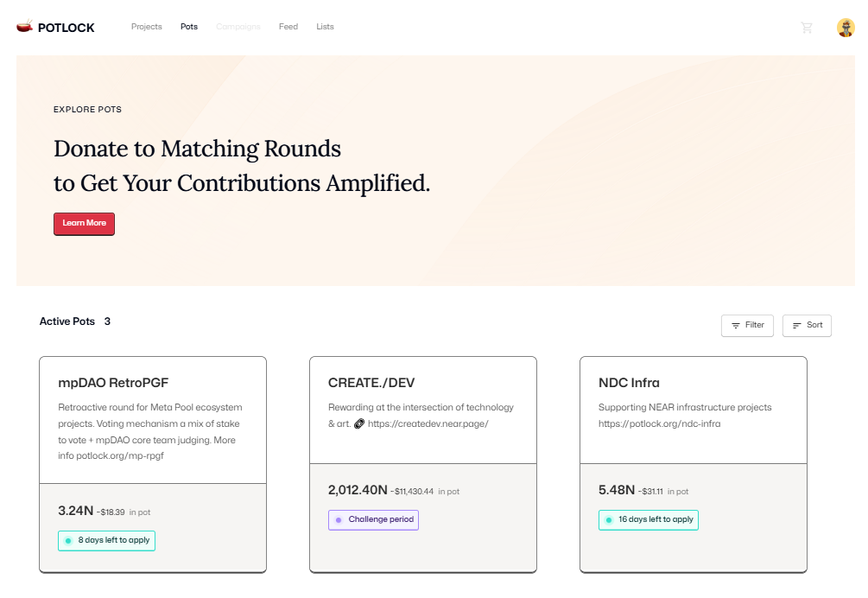The width and height of the screenshot is (868, 598).
Task: Switch to the Feed tab
Action: [x=288, y=27]
